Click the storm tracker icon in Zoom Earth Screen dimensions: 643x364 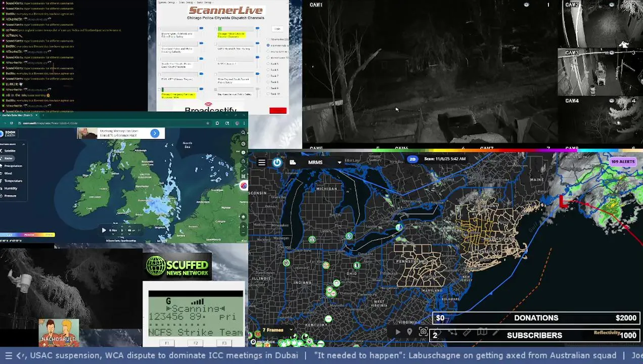[244, 186]
